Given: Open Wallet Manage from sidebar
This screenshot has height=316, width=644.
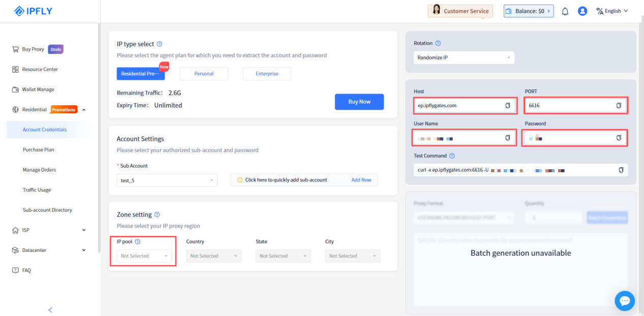Looking at the screenshot, I should [x=38, y=89].
